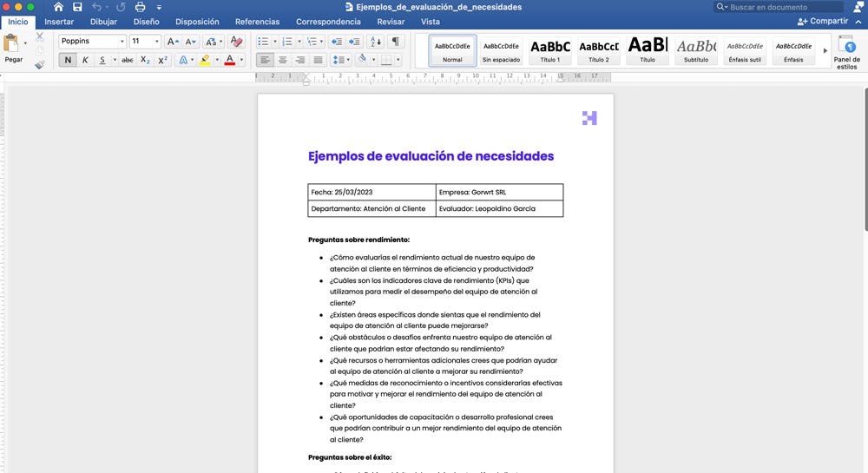Toggle bold (N) formatting
Image resolution: width=868 pixels, height=473 pixels.
coord(68,60)
